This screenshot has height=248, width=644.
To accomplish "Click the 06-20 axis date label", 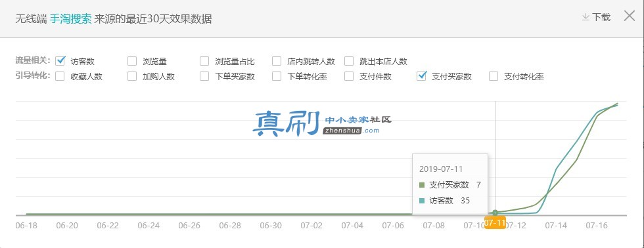I will tap(67, 226).
